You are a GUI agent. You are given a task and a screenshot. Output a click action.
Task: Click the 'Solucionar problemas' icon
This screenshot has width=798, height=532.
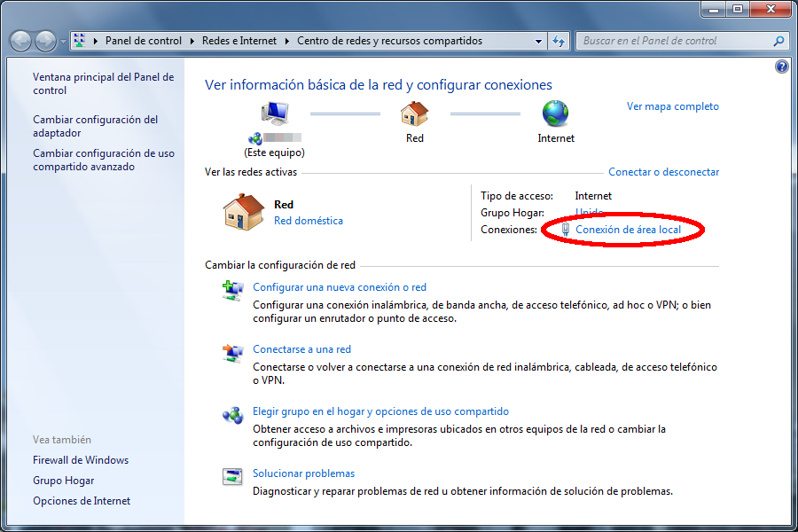click(x=232, y=476)
